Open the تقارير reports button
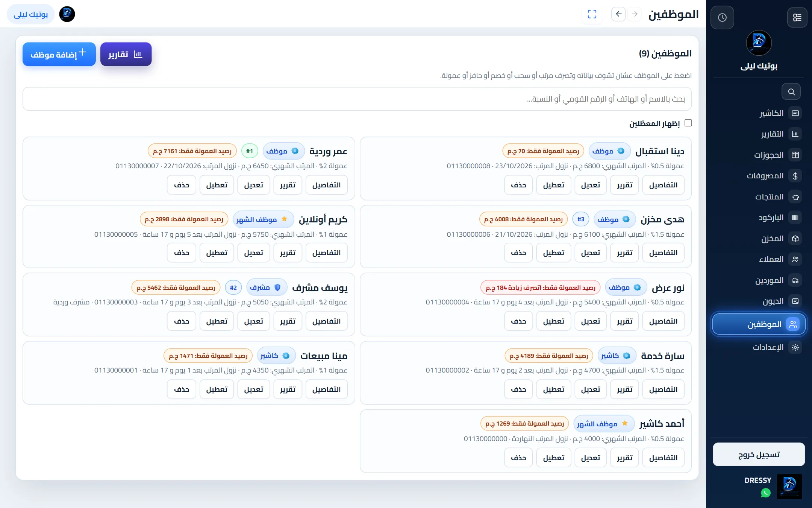This screenshot has height=508, width=812. (x=126, y=54)
